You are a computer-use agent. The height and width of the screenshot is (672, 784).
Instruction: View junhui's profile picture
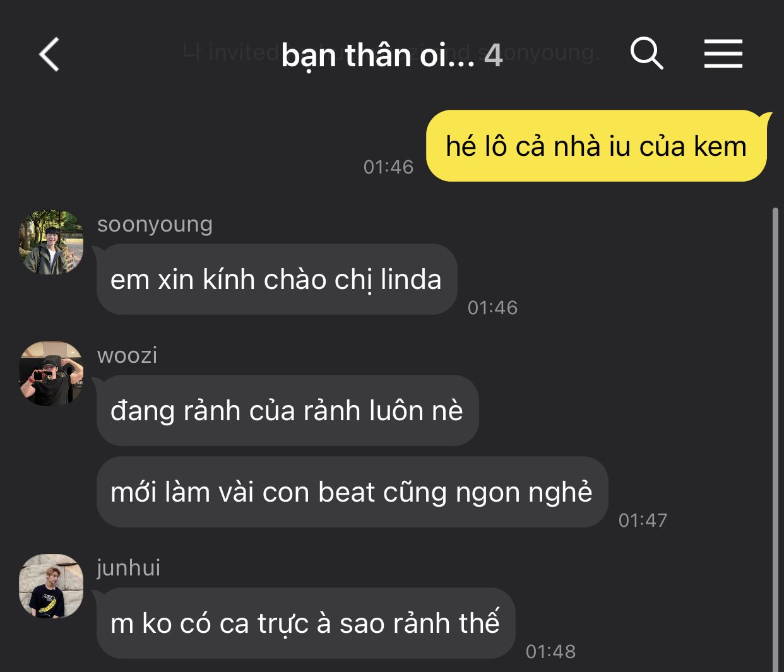pyautogui.click(x=51, y=586)
